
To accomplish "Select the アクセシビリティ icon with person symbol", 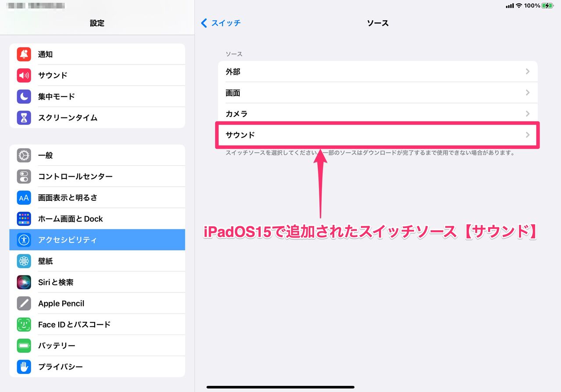I will 24,240.
